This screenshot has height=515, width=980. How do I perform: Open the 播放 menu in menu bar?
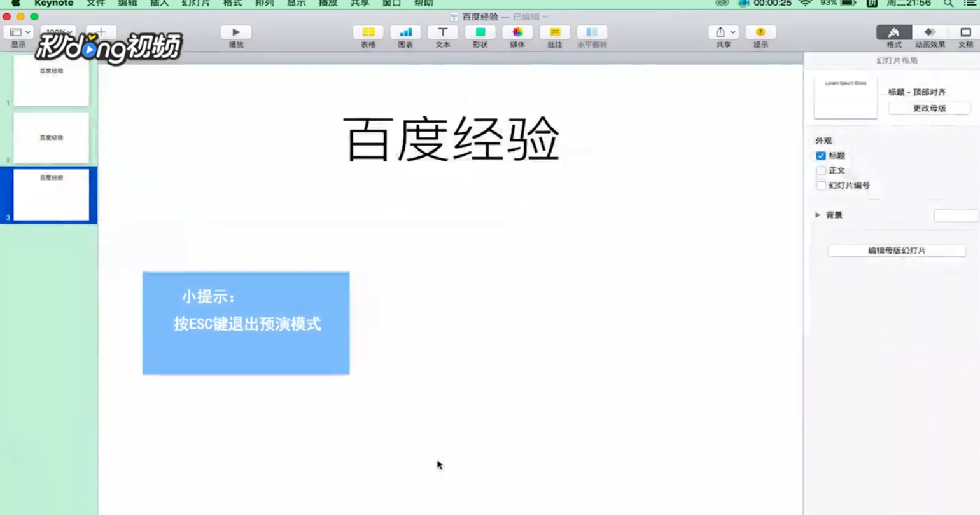coord(328,3)
